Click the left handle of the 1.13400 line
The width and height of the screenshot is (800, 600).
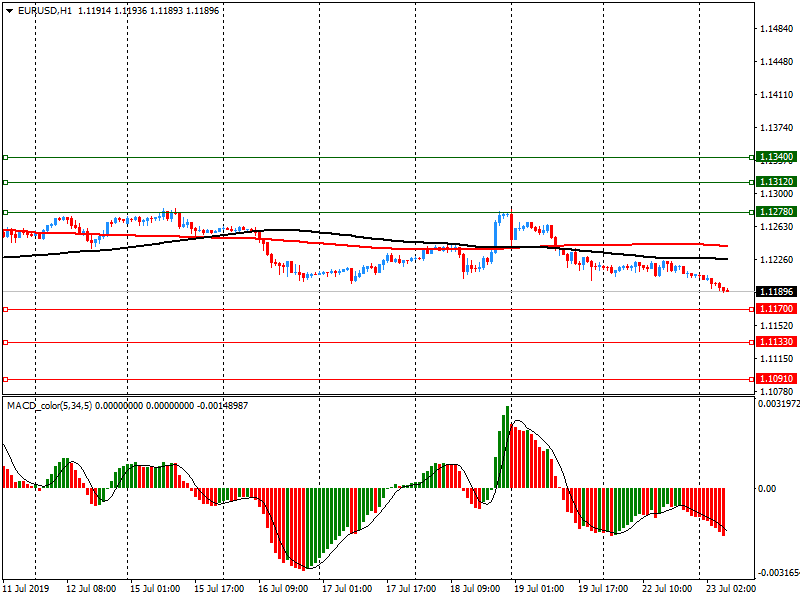(6, 158)
